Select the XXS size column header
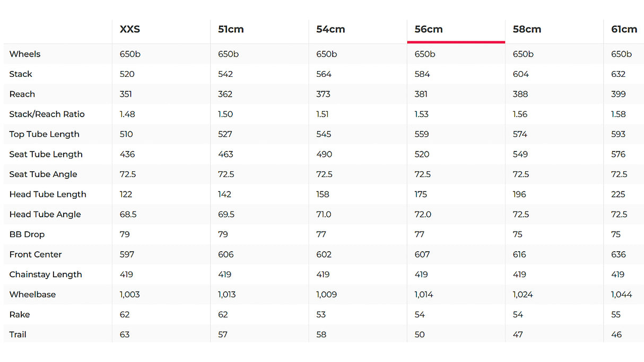644x362 pixels. [x=130, y=30]
